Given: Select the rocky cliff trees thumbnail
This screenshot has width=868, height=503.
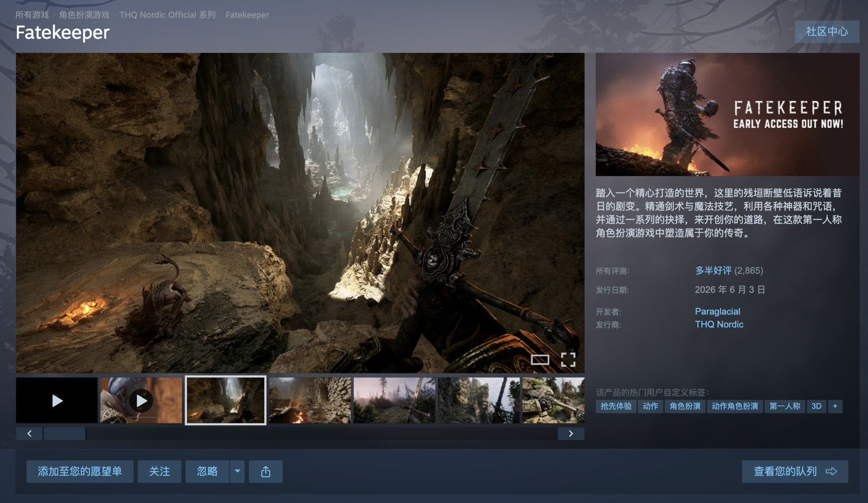Looking at the screenshot, I should pyautogui.click(x=479, y=400).
